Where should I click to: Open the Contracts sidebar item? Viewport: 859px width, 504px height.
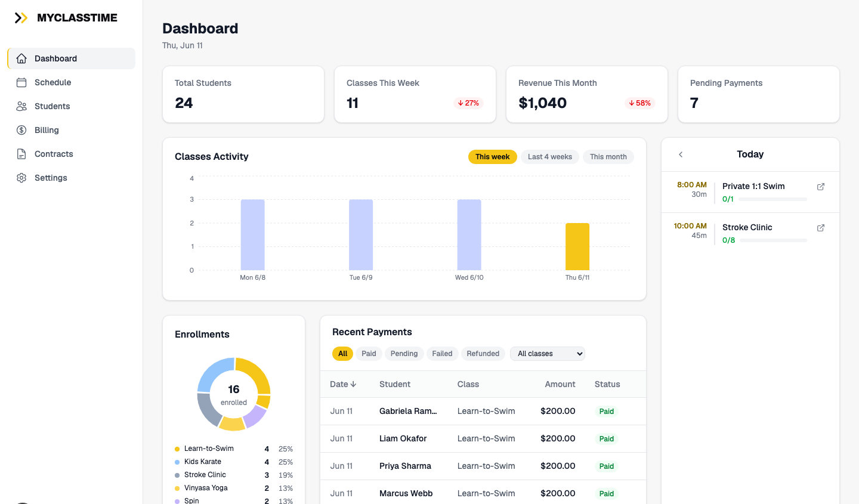72,154
